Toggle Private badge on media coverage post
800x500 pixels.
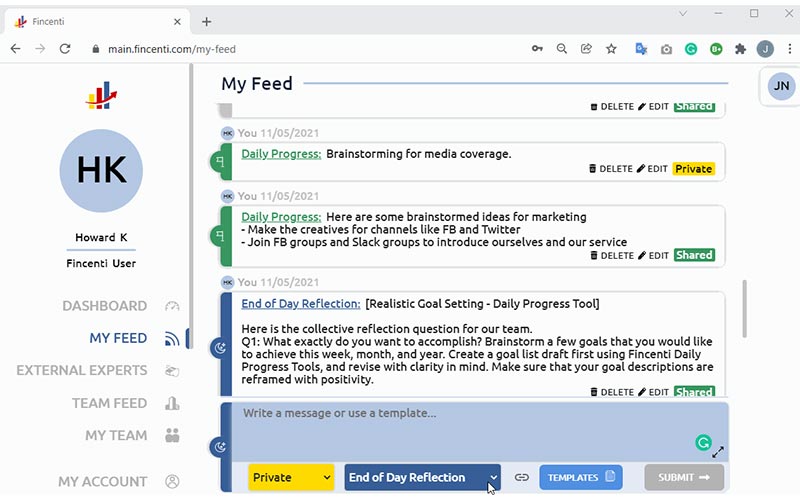(693, 169)
